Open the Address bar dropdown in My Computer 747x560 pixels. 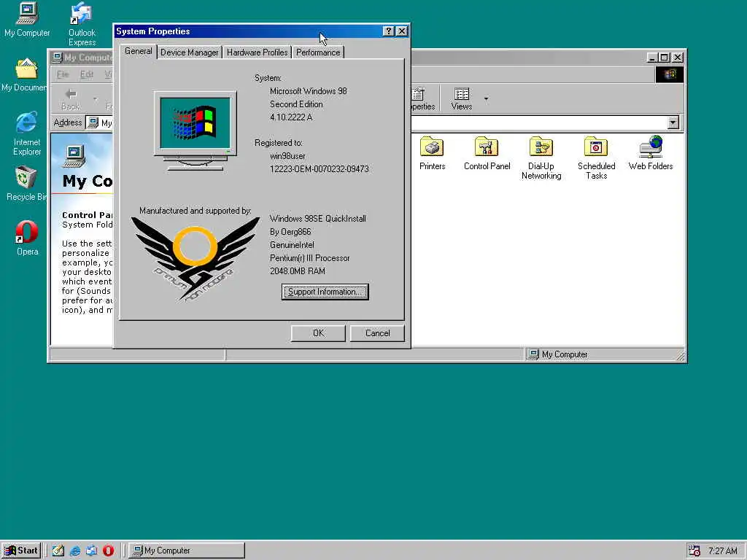click(x=673, y=122)
